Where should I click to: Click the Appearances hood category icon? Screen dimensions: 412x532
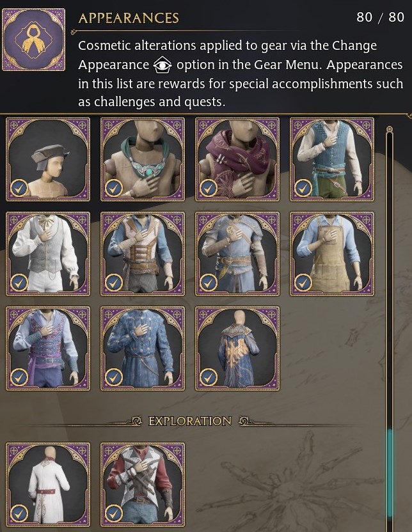click(x=33, y=40)
